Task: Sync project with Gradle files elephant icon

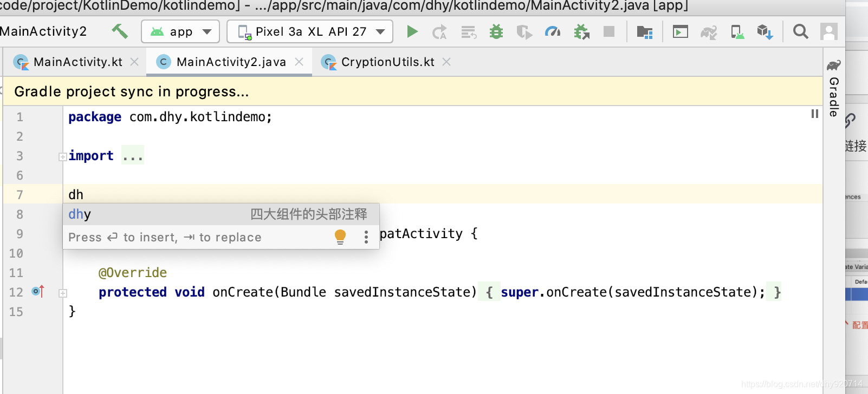Action: point(709,32)
